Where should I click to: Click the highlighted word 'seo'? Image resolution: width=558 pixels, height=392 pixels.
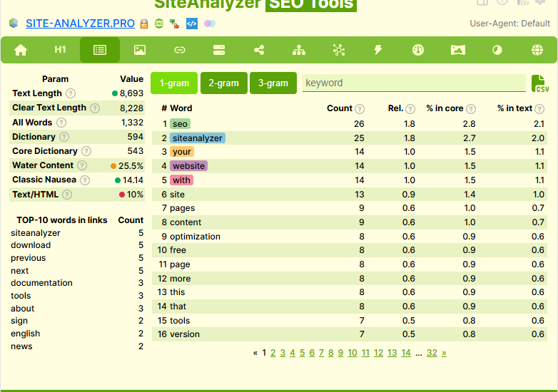(x=180, y=124)
